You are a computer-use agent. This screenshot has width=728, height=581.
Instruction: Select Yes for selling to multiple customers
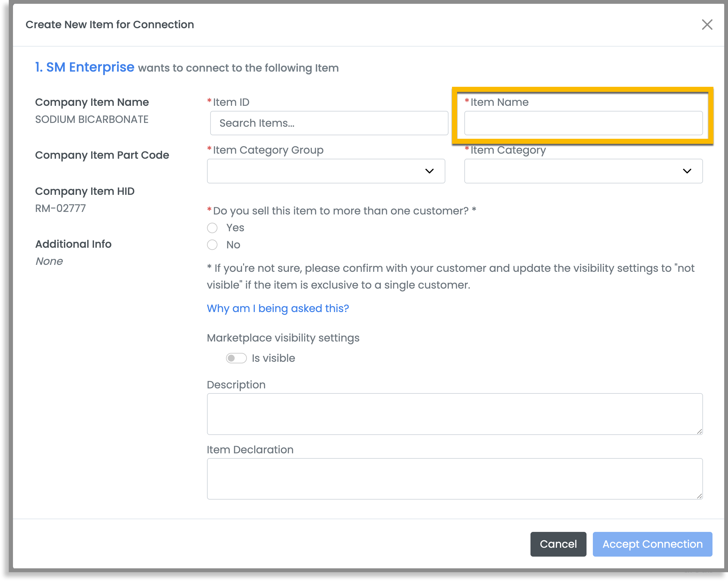(212, 228)
